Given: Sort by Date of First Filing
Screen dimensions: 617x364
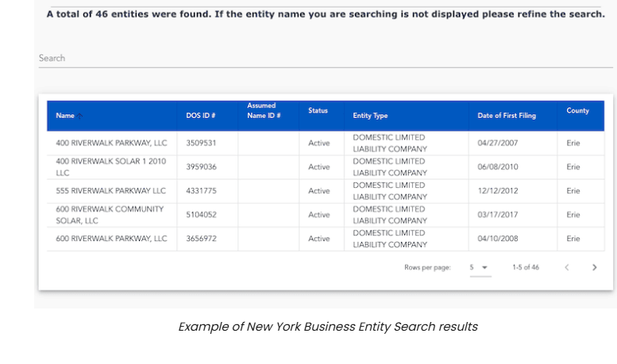Looking at the screenshot, I should pos(506,116).
